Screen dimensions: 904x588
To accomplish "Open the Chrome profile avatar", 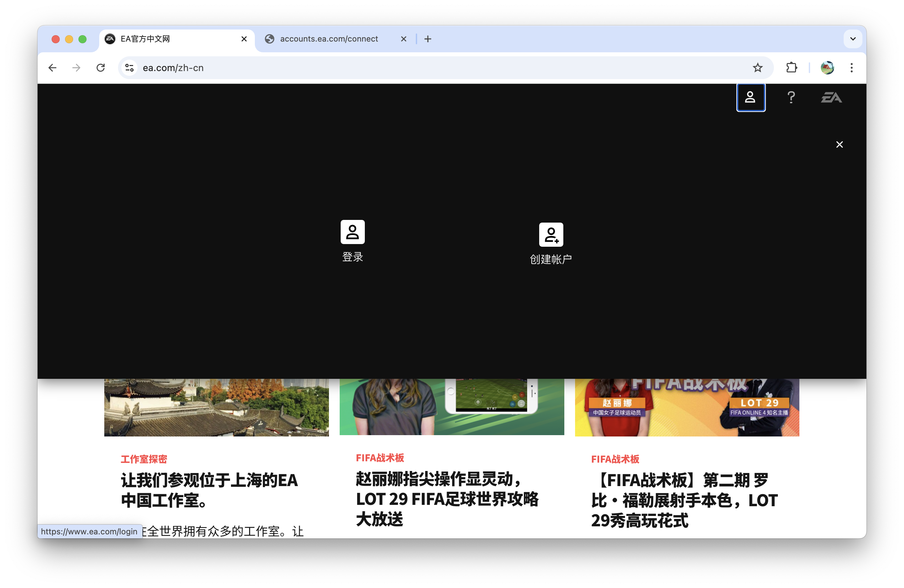I will [827, 68].
